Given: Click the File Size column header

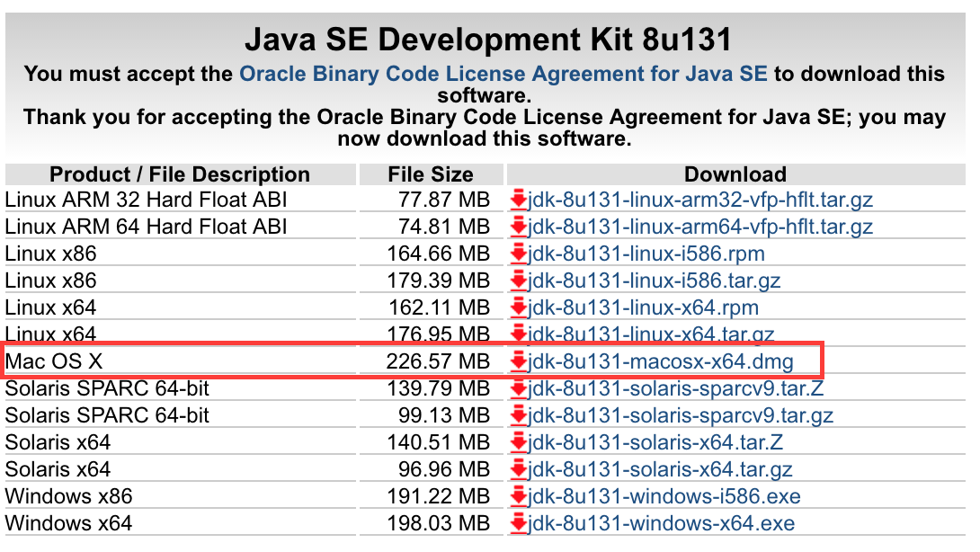Looking at the screenshot, I should 430,174.
